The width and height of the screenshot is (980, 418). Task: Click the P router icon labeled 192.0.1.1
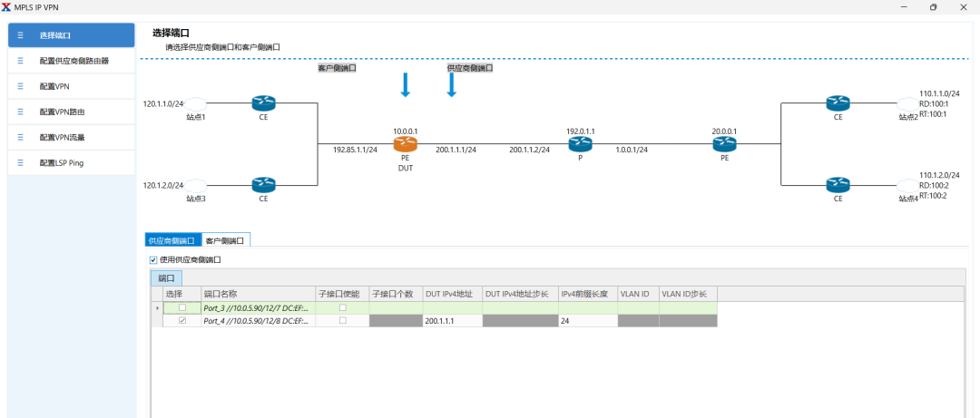point(580,145)
